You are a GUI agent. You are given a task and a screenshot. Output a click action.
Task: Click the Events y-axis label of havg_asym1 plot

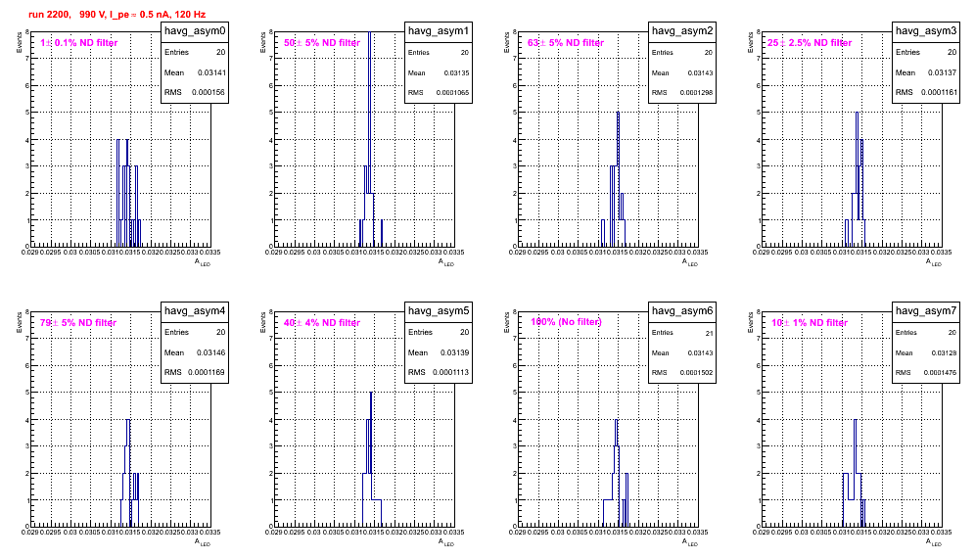[x=262, y=42]
